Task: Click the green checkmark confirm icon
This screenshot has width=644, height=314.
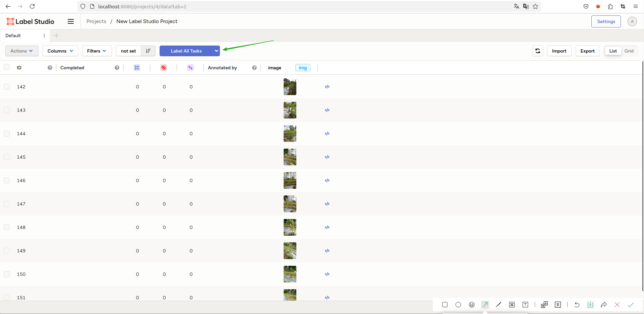Action: [631, 305]
